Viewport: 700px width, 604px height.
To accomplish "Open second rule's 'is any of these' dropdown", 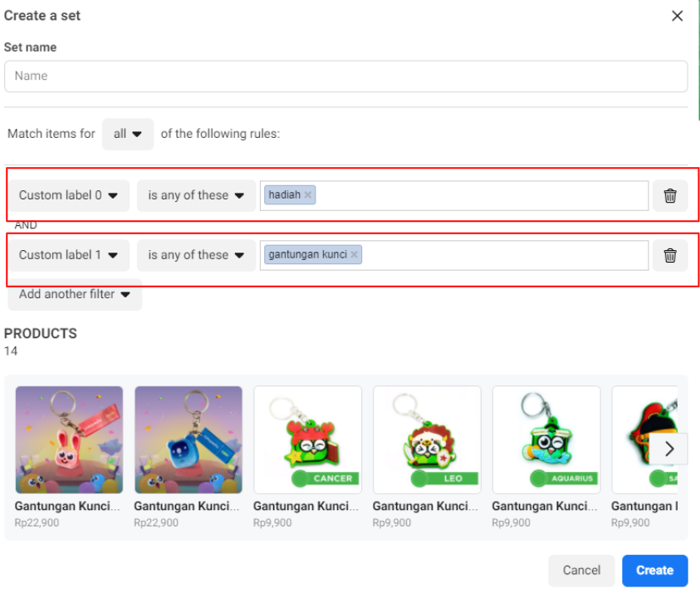I will [196, 256].
